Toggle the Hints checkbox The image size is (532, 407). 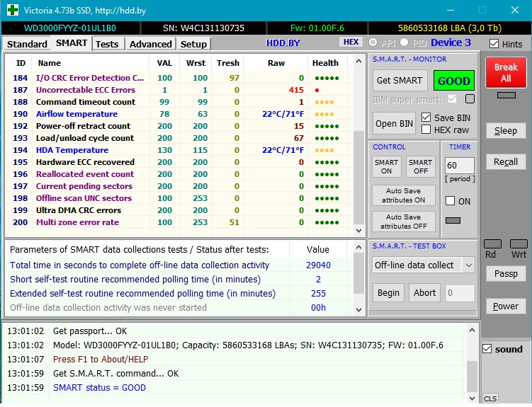pyautogui.click(x=494, y=44)
